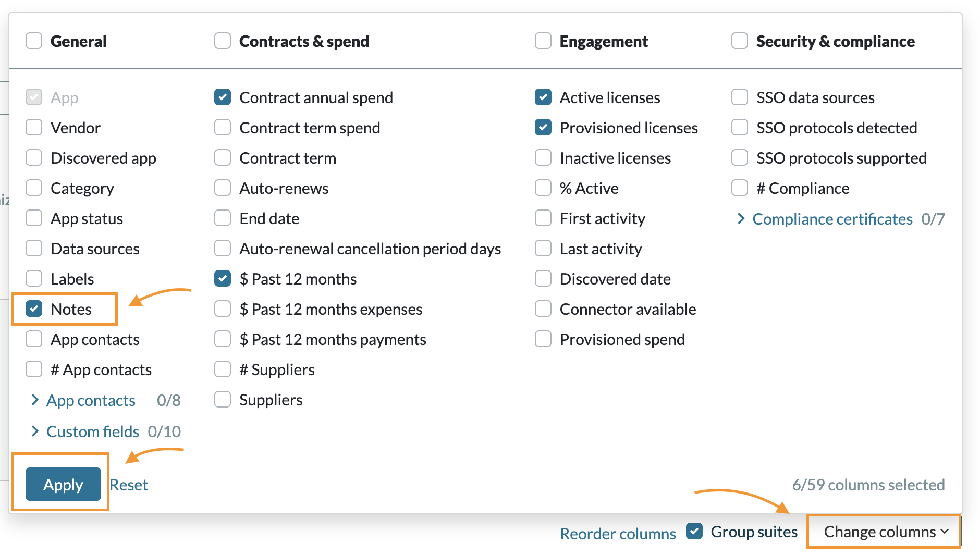The height and width of the screenshot is (555, 980).
Task: Disable the Active licenses column
Action: coord(543,97)
